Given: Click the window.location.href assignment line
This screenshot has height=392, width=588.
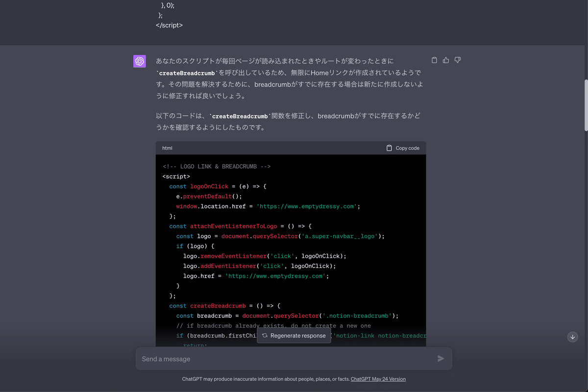Looking at the screenshot, I should pyautogui.click(x=268, y=207).
